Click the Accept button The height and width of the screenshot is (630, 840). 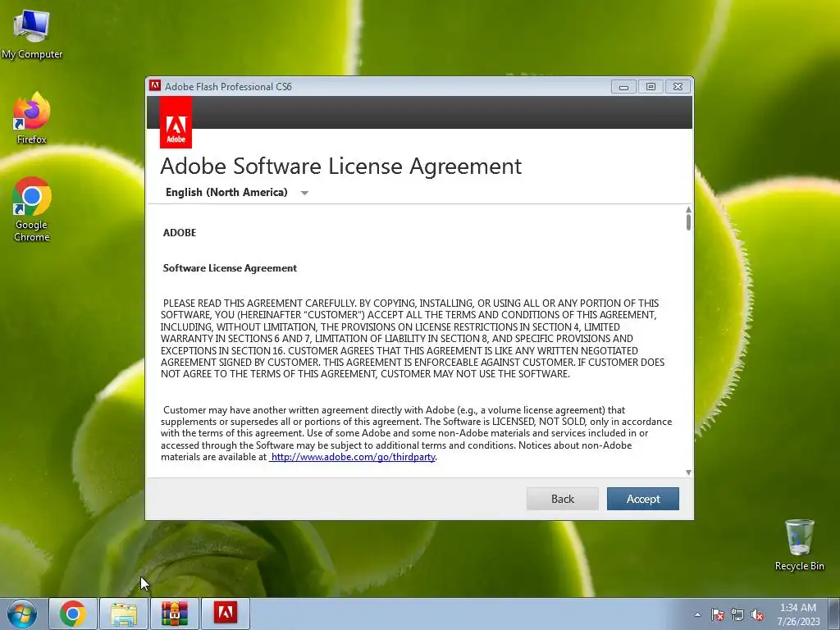click(x=643, y=499)
